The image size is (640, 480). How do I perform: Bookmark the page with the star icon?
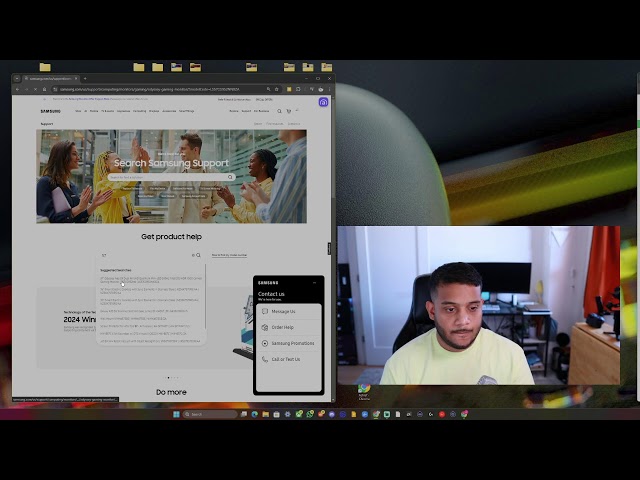tap(276, 89)
